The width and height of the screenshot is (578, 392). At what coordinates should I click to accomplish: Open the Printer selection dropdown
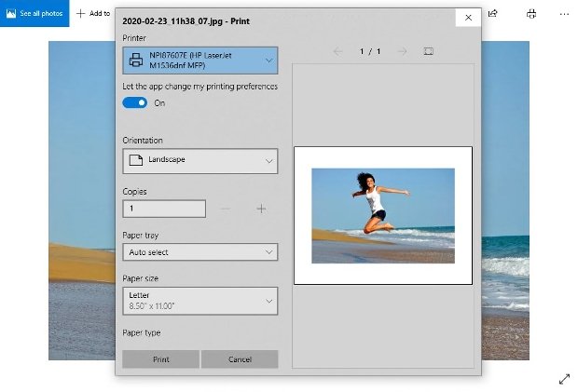click(x=200, y=61)
